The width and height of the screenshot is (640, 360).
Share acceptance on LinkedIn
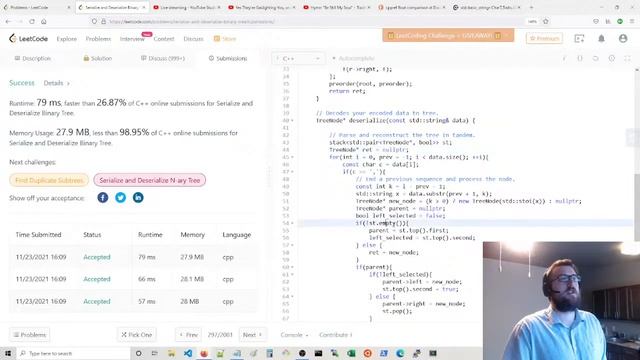[138, 198]
